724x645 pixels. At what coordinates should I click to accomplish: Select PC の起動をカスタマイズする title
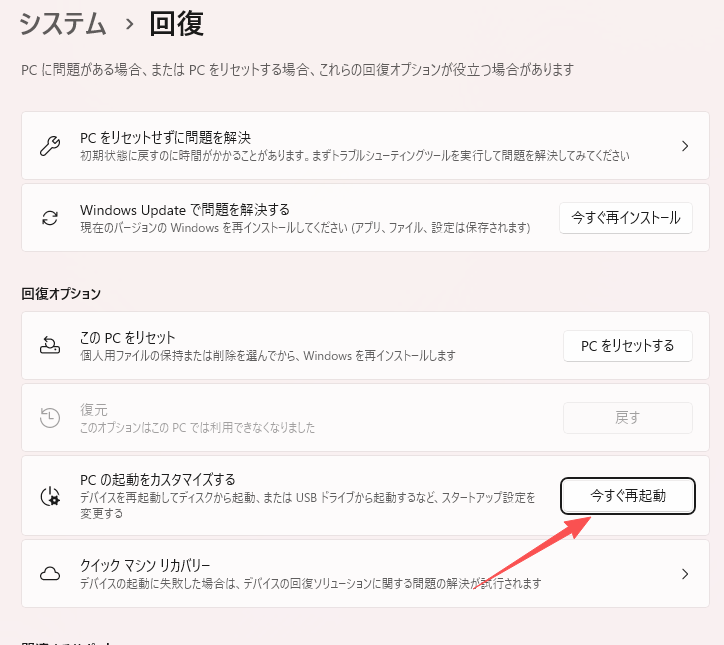pos(158,480)
